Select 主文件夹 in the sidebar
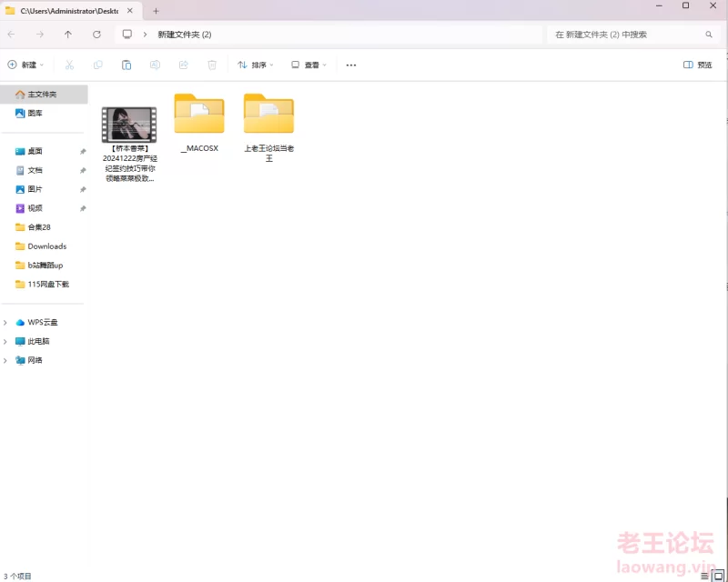Screen dimensions: 728x582 44,95
